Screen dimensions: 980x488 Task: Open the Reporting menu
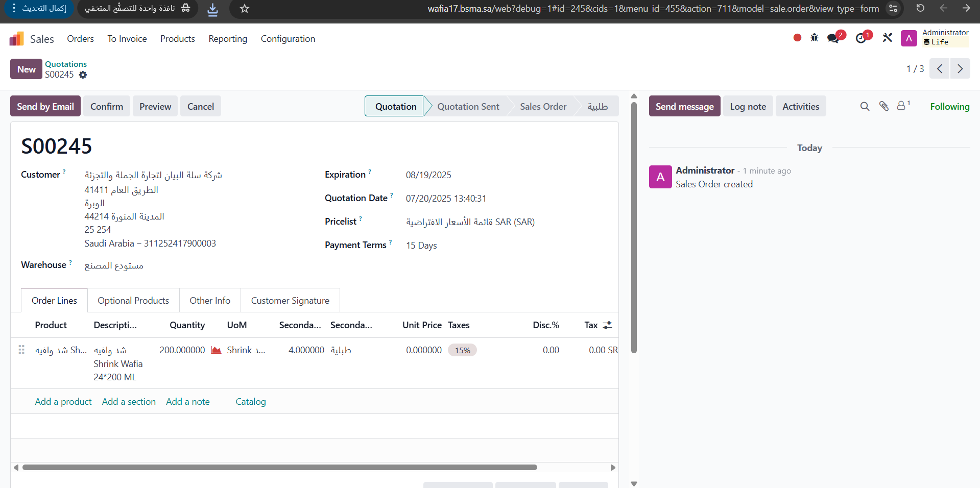228,39
